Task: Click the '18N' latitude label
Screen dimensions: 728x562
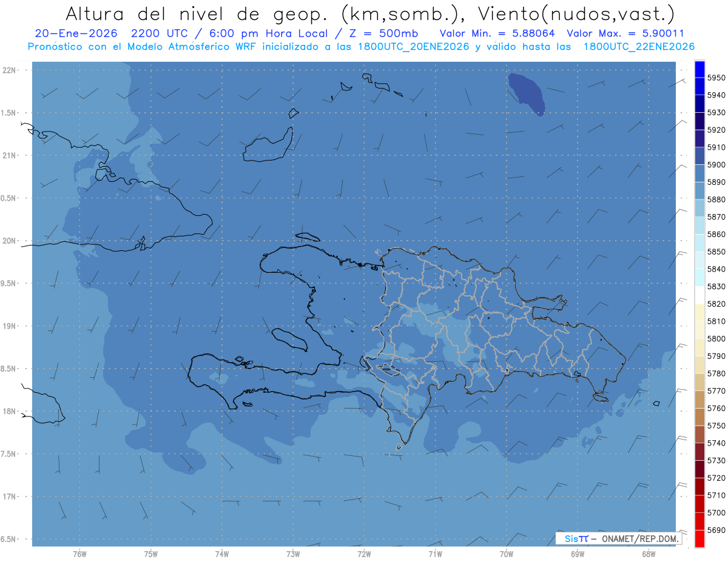Action: click(x=10, y=411)
